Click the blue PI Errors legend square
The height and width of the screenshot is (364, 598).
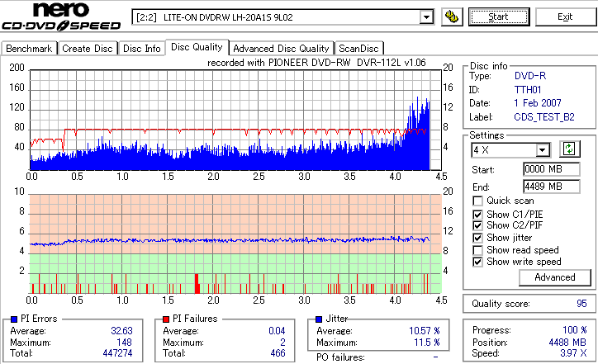14,319
